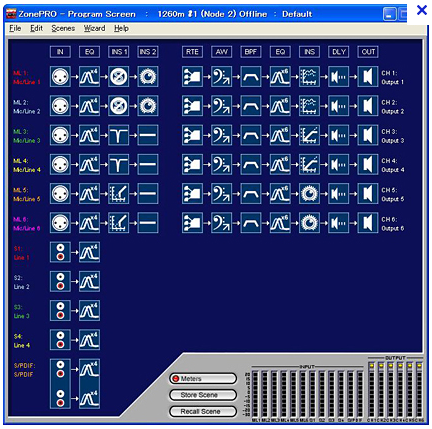The image size is (432, 429).
Task: Open the ML 6 gate insert block
Action: coord(119,223)
